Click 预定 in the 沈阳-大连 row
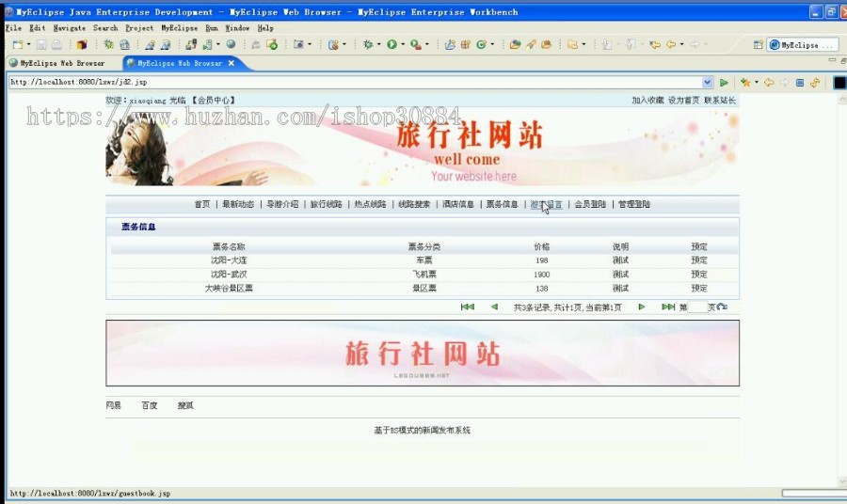 click(x=699, y=260)
